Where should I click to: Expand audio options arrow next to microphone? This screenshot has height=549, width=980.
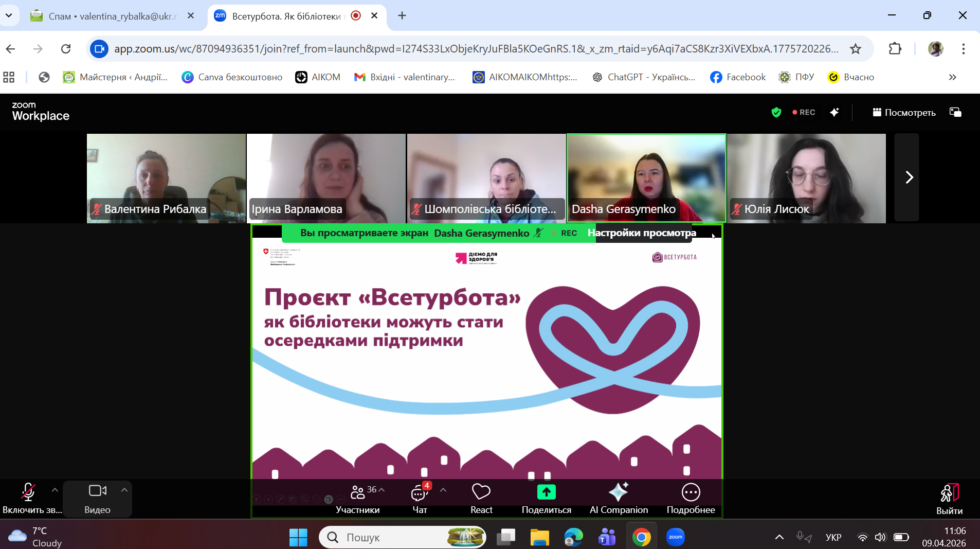55,490
